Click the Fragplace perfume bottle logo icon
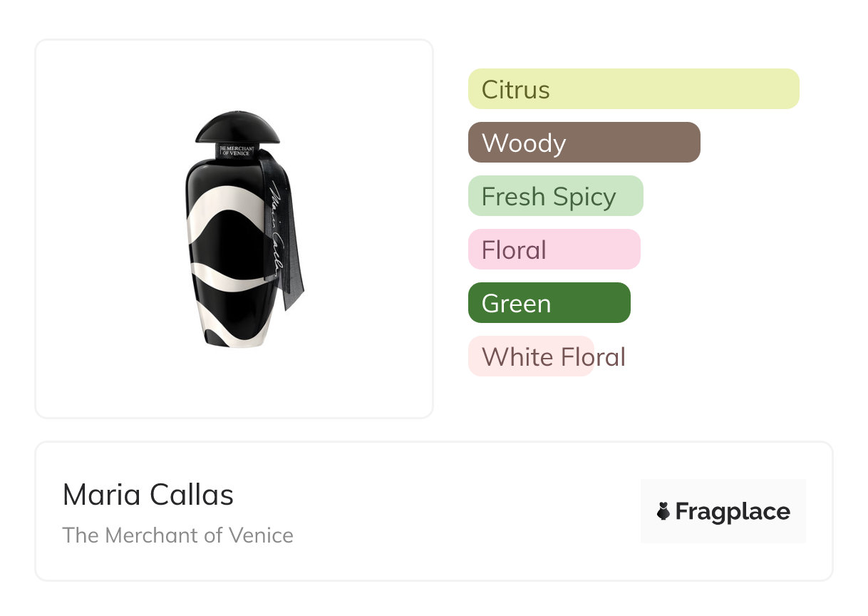 (663, 511)
